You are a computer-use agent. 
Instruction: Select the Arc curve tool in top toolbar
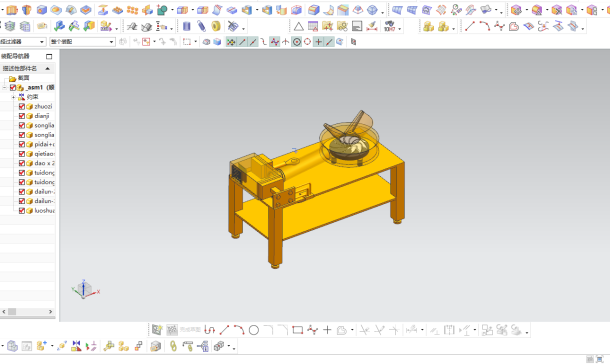pos(484,26)
